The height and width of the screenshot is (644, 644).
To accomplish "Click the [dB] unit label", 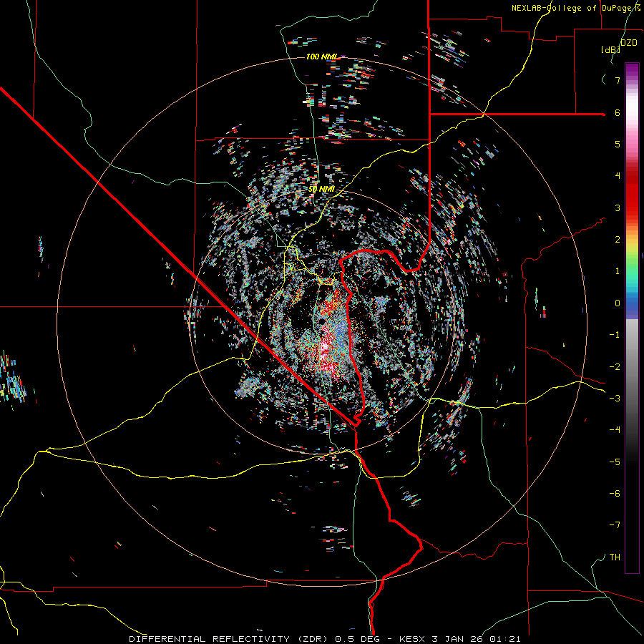I will click(611, 49).
